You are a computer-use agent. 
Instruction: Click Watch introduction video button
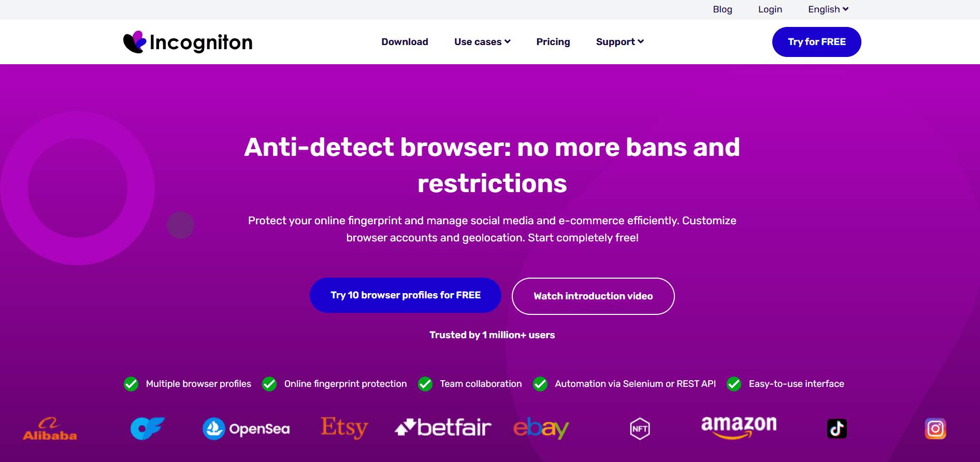coord(593,296)
